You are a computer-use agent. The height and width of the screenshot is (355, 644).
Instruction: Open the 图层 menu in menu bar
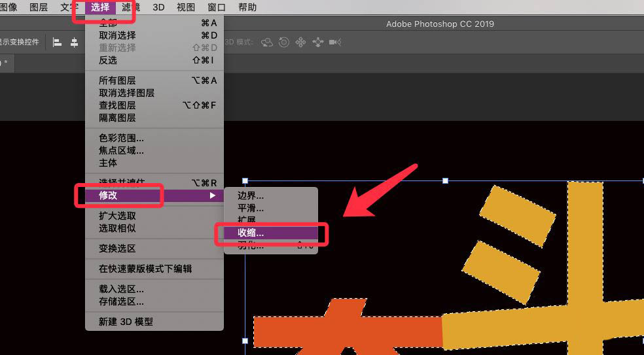click(x=39, y=7)
